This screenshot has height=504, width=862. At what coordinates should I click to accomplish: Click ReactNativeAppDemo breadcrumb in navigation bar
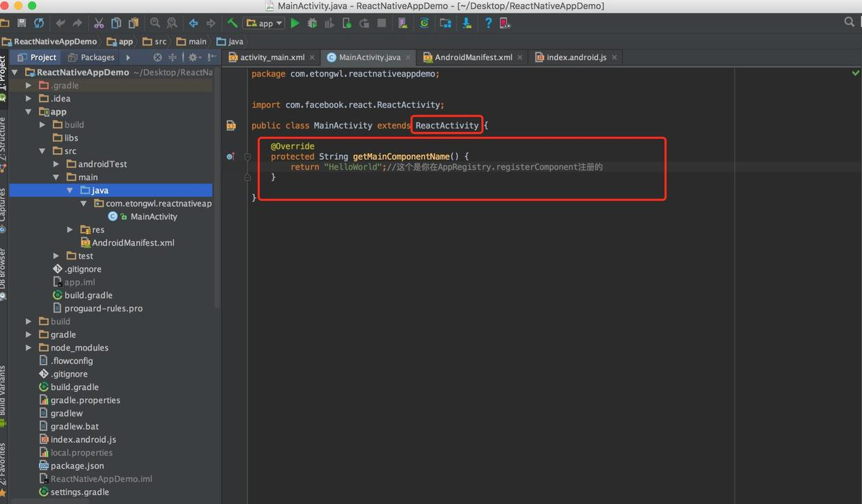pyautogui.click(x=49, y=42)
